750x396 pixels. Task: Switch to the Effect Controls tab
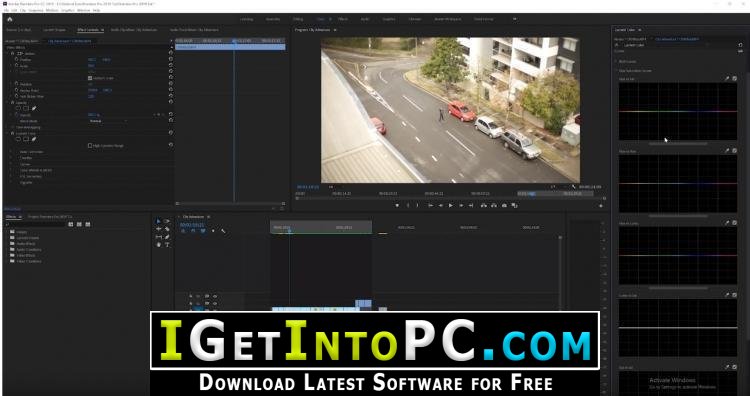pos(88,30)
